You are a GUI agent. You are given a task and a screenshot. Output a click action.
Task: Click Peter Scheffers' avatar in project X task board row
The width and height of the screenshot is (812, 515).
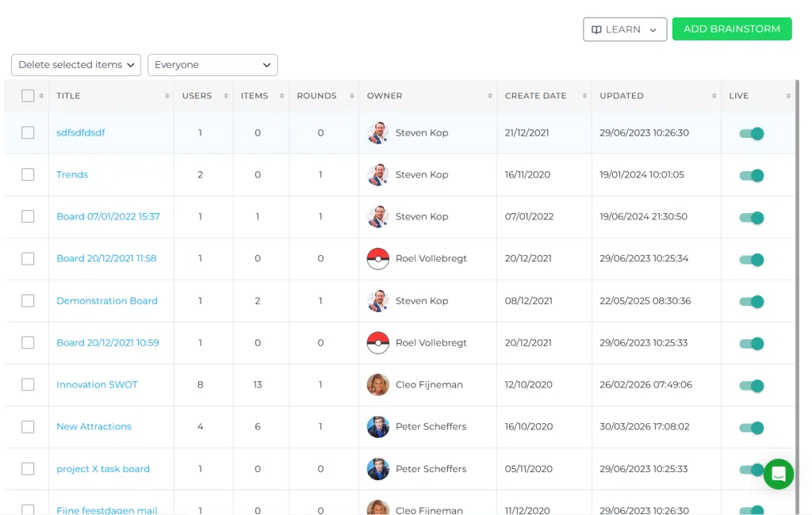click(x=378, y=469)
